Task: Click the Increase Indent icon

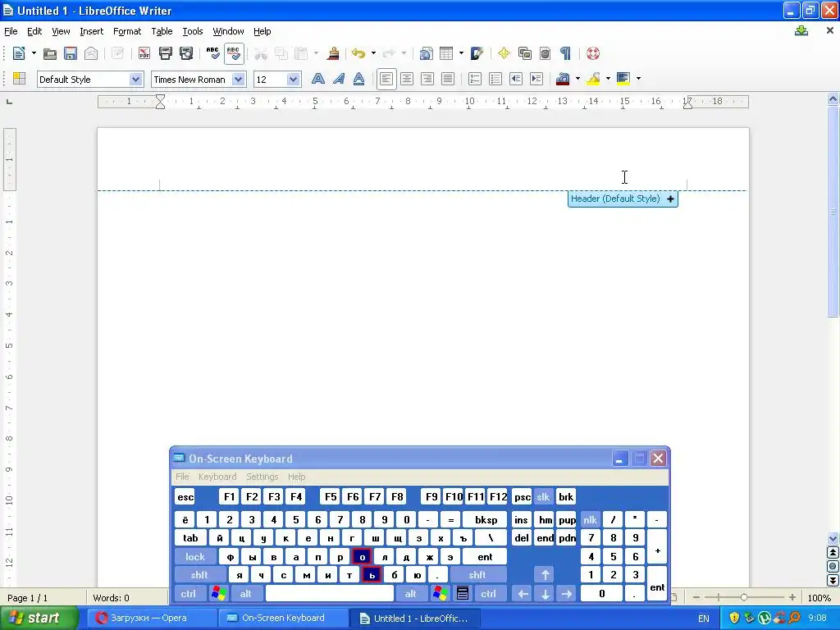Action: (536, 79)
